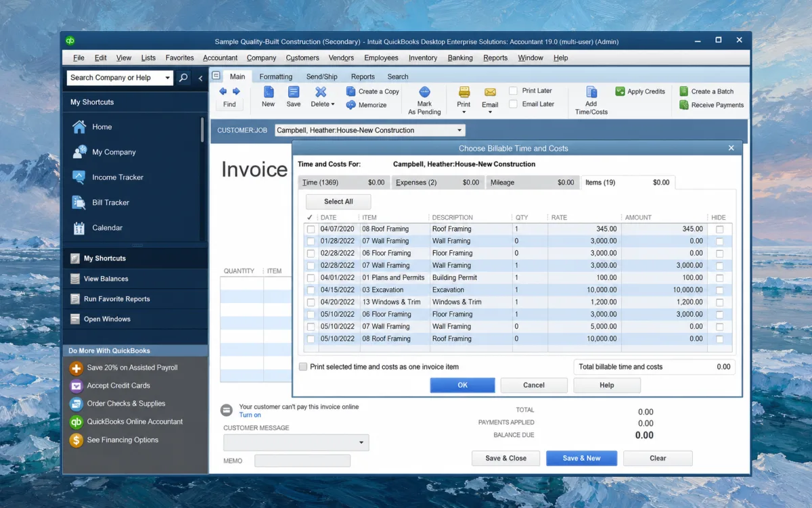Open the Reports menu
This screenshot has width=812, height=508.
[495, 58]
